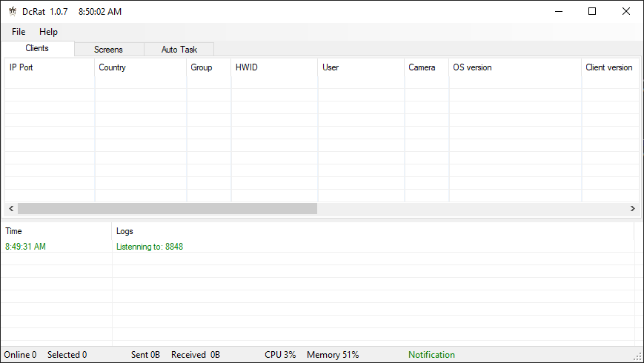
Task: Sort list by OS version column
Action: click(x=514, y=67)
